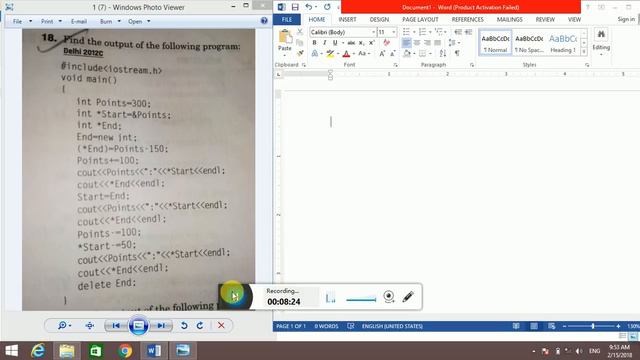This screenshot has width=640, height=360.
Task: Apply the No Spacing style
Action: coord(529,42)
